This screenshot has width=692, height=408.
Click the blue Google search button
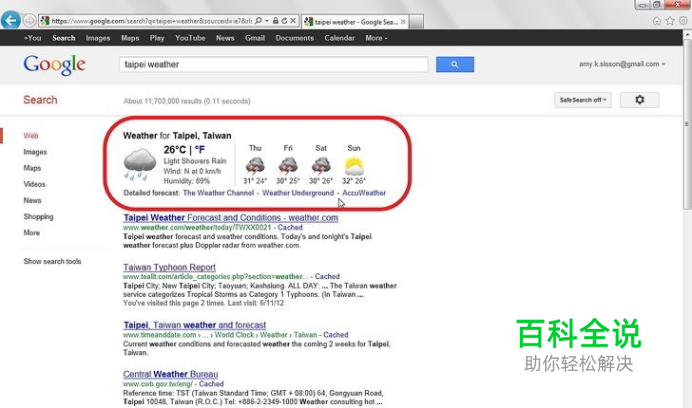(x=455, y=64)
